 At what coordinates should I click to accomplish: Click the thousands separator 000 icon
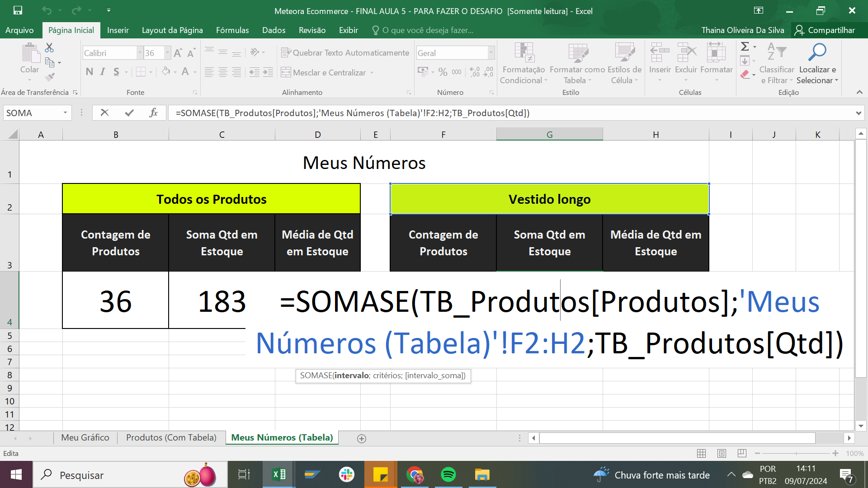(x=457, y=72)
